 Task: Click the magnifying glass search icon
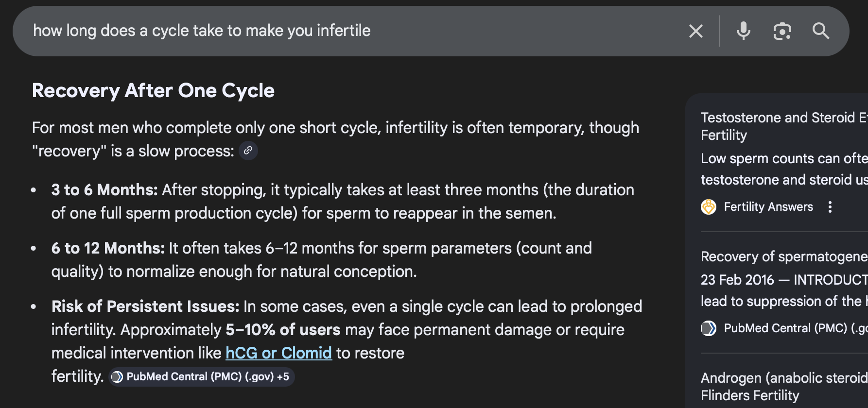pyautogui.click(x=821, y=31)
